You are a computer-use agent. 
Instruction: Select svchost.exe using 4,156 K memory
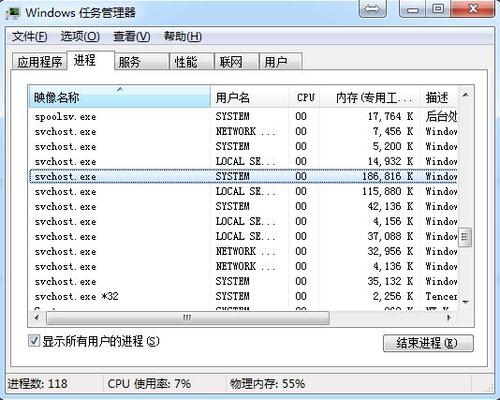coord(243,221)
